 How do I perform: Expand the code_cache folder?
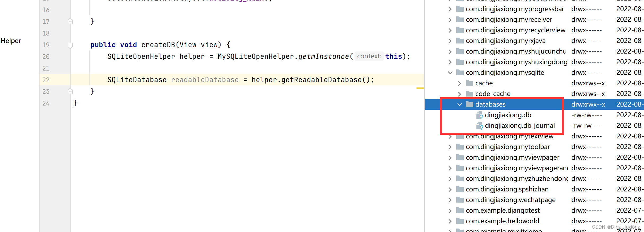(459, 94)
